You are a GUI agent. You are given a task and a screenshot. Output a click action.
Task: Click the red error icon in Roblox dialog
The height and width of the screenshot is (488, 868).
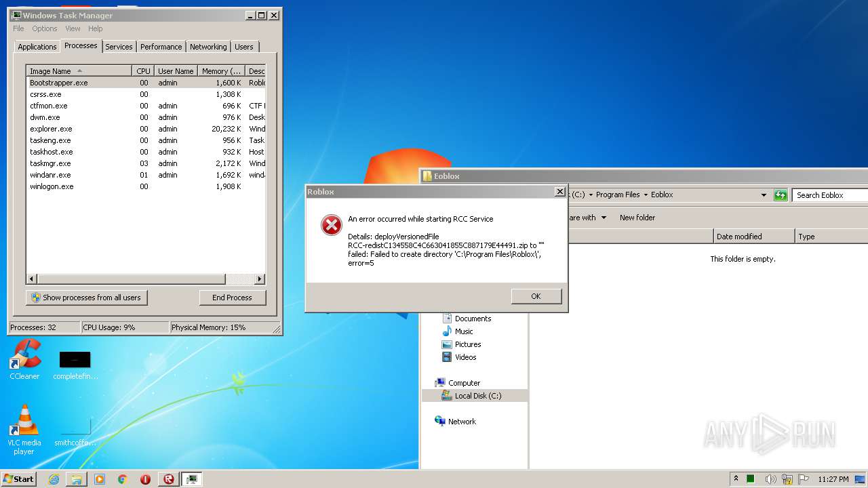(x=332, y=225)
